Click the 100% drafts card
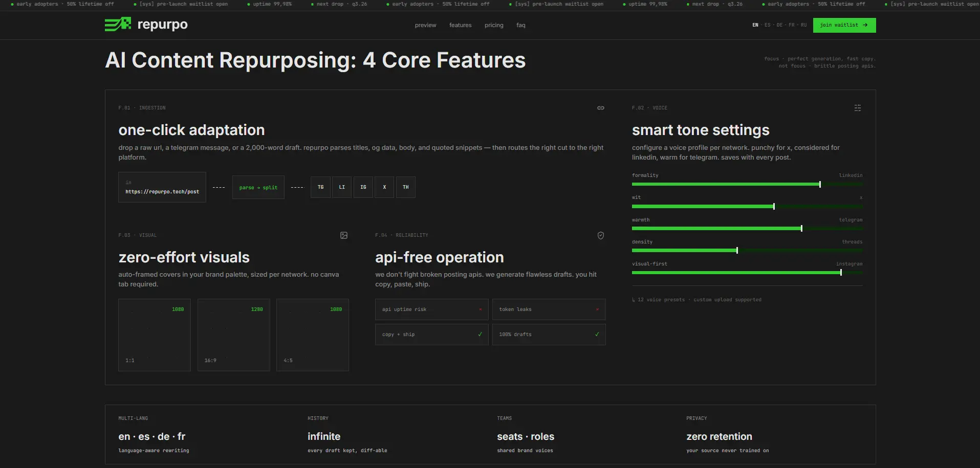Image resolution: width=980 pixels, height=468 pixels. pyautogui.click(x=549, y=335)
